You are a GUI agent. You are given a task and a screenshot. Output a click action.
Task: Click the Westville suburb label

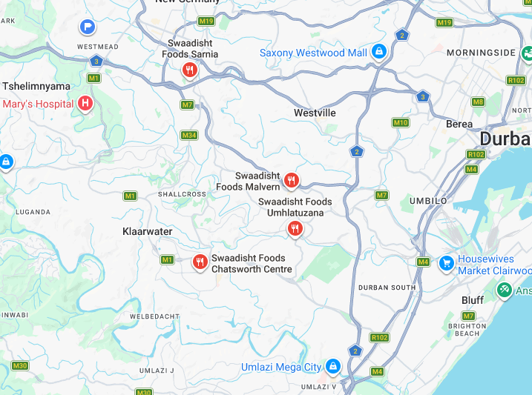click(315, 113)
